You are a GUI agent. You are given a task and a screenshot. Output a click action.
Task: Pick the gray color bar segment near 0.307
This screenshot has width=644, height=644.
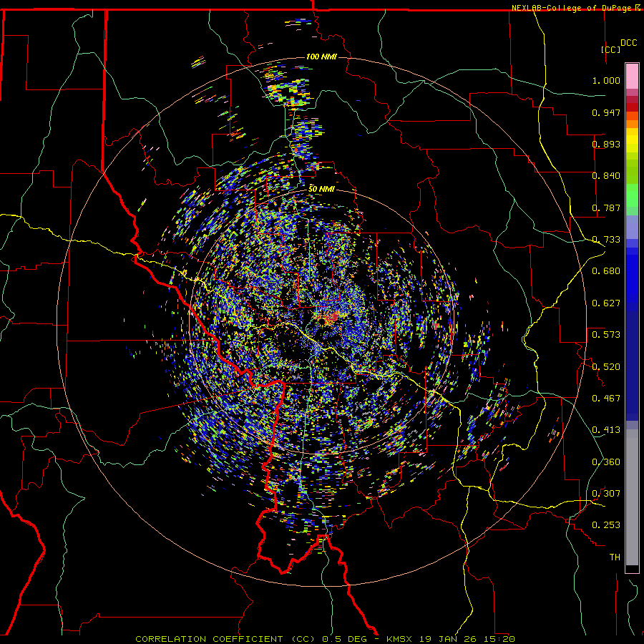point(632,497)
